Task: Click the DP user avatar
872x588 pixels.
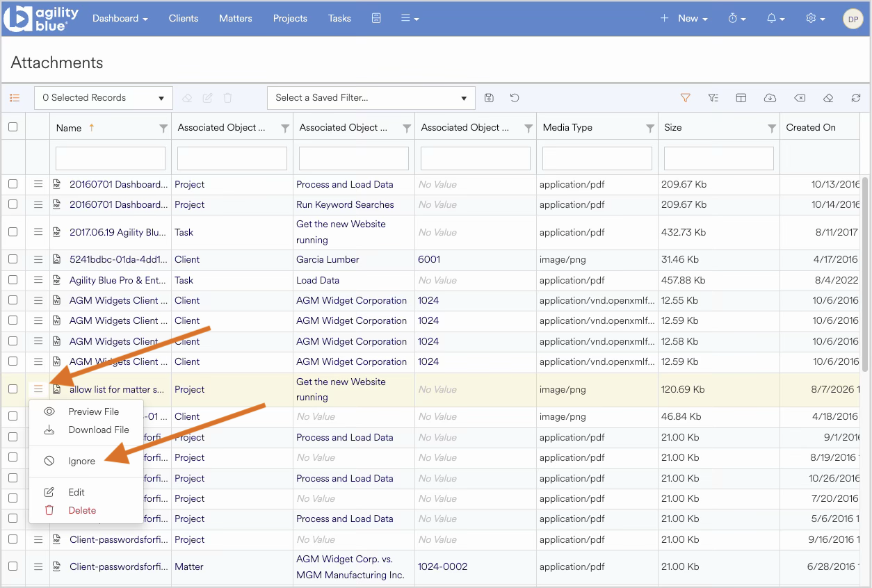Action: coord(853,19)
